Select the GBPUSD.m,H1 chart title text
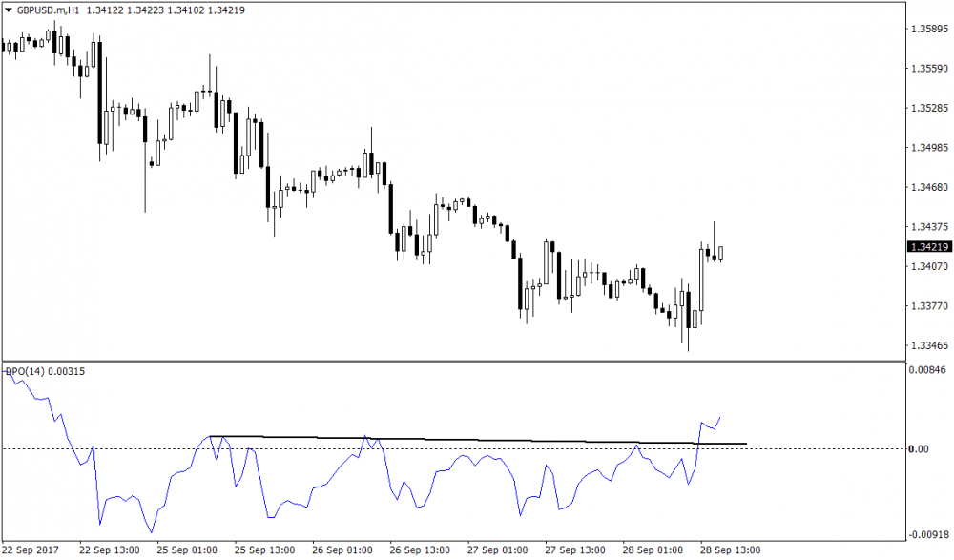954x560 pixels. click(x=48, y=10)
